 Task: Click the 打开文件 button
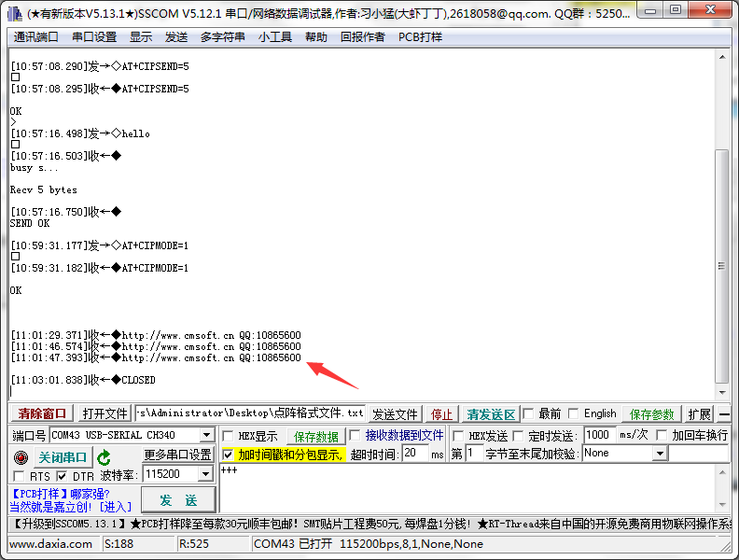(x=105, y=413)
